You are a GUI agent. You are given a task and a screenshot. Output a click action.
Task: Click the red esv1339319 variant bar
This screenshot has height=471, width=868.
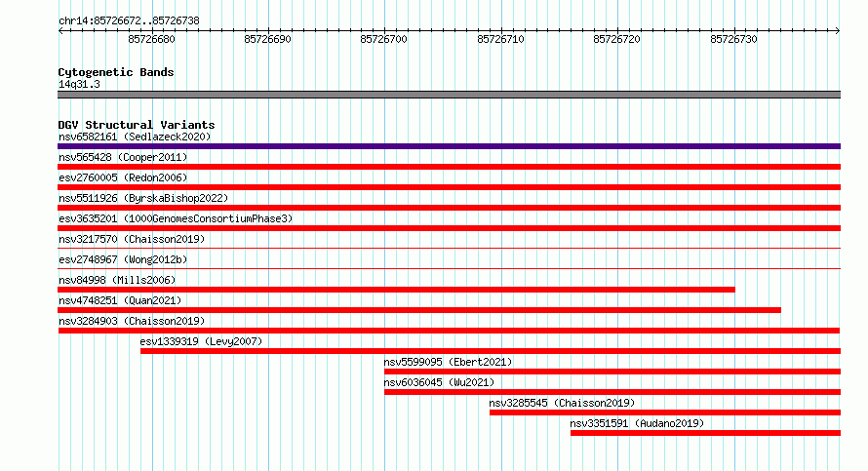(491, 351)
